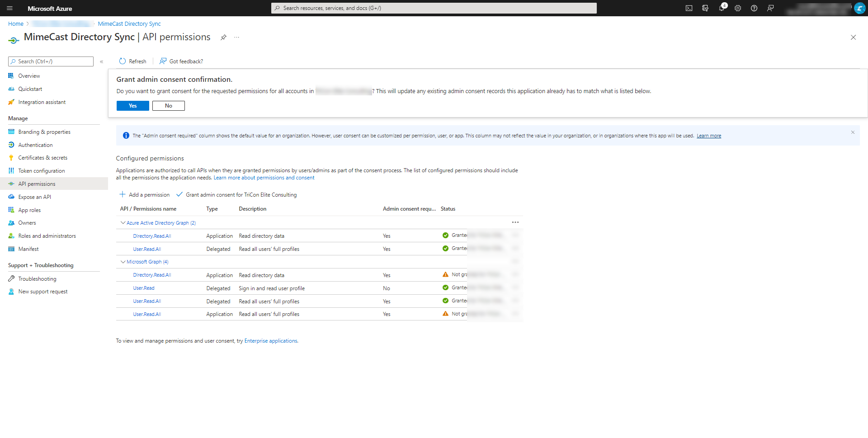Open the directory and subscription filter icon
Image resolution: width=868 pixels, height=438 pixels.
[705, 8]
